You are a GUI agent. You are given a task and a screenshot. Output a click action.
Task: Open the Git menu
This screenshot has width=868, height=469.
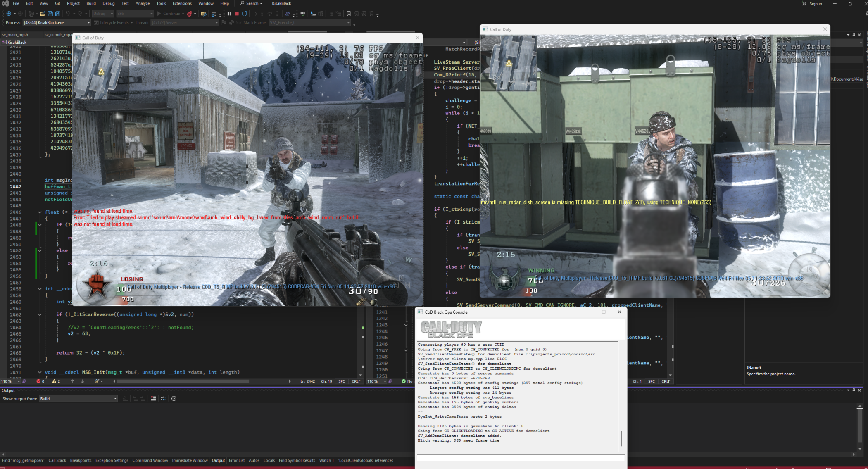click(58, 3)
